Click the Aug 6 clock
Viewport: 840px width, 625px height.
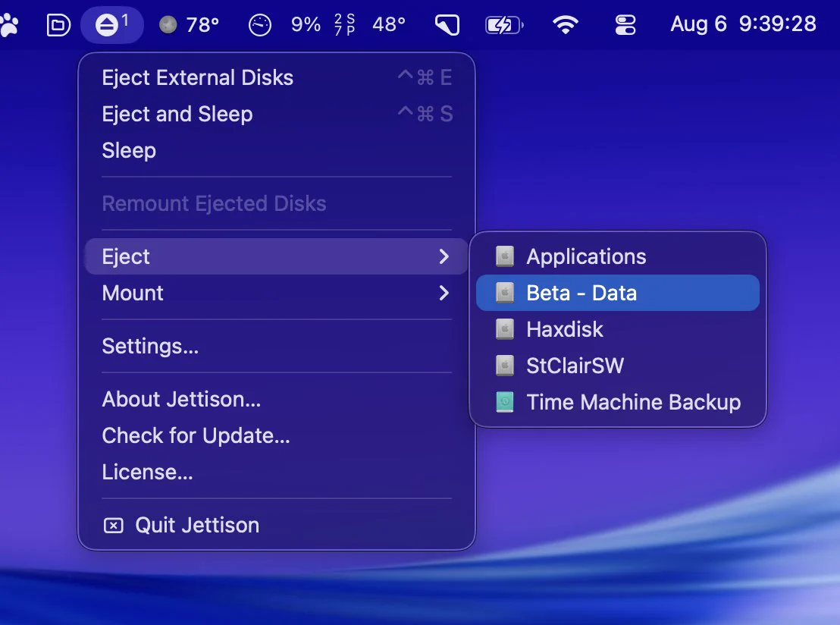743,24
